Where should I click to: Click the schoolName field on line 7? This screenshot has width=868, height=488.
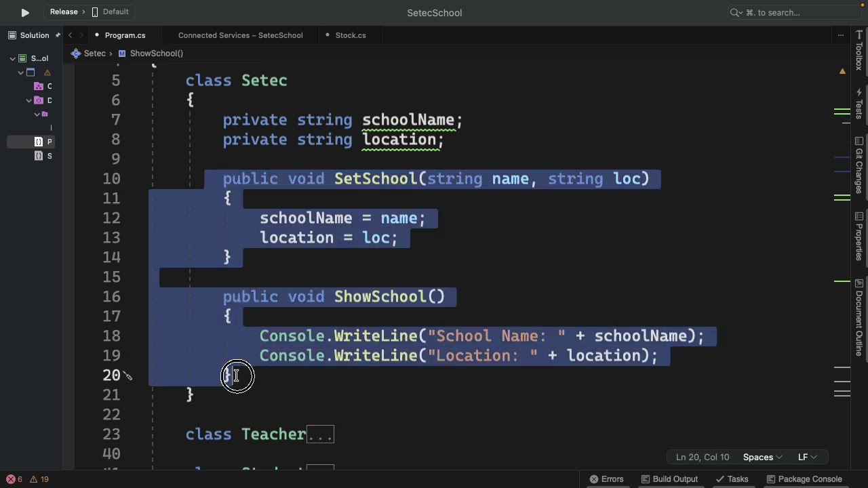pos(408,120)
